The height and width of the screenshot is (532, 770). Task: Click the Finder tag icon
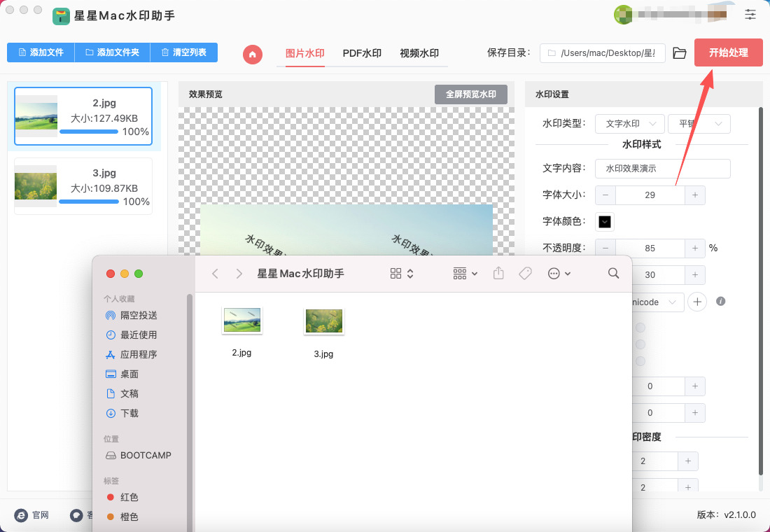525,273
